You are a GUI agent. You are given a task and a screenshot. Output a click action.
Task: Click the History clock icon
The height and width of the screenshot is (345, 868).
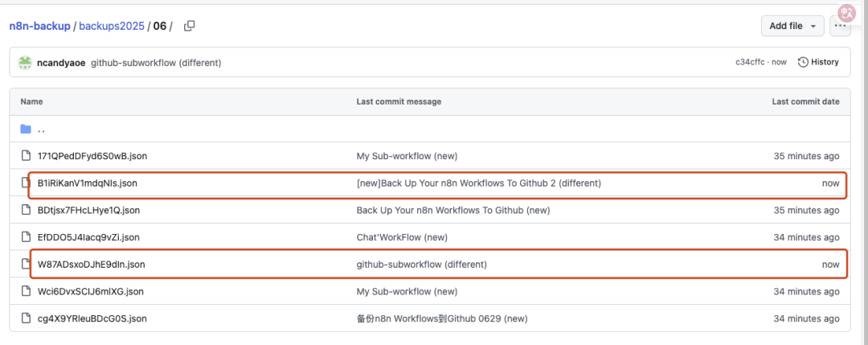click(803, 62)
